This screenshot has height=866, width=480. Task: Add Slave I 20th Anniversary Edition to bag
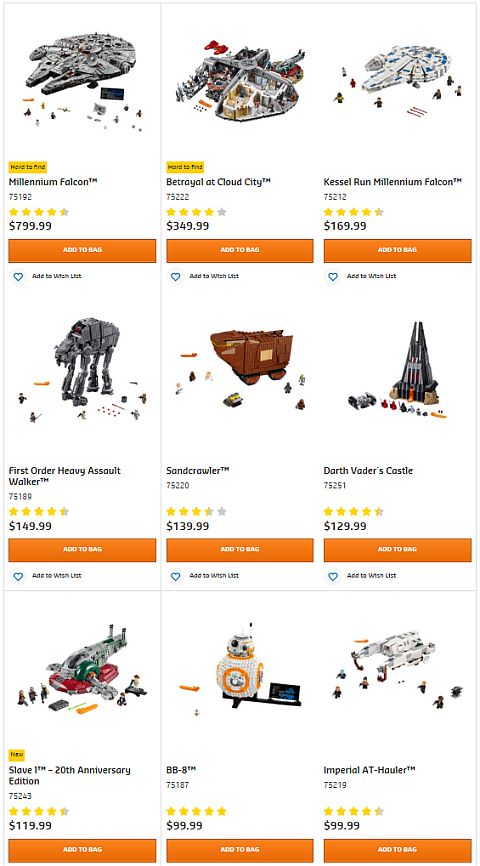pyautogui.click(x=82, y=849)
